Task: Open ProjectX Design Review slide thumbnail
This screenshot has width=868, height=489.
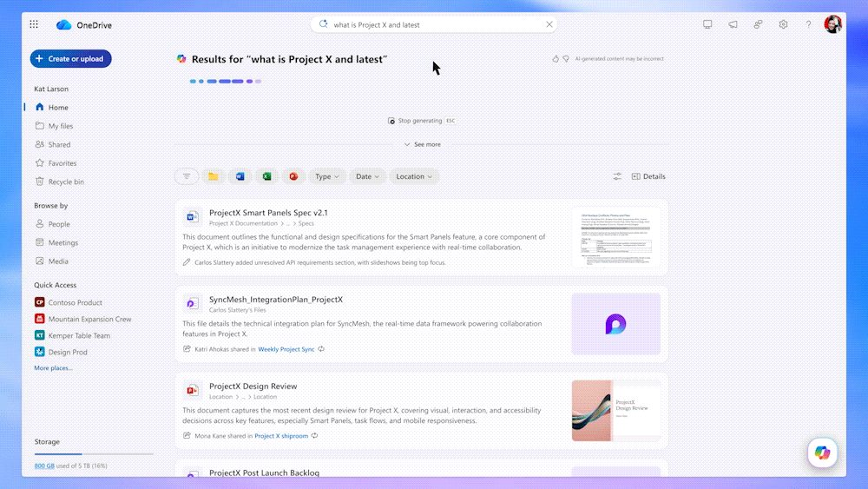Action: (616, 411)
